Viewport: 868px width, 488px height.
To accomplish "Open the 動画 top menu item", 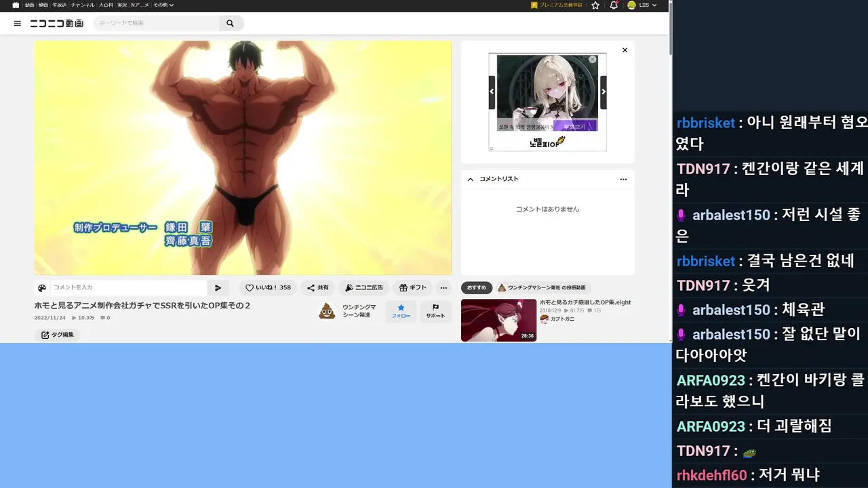I will 30,5.
